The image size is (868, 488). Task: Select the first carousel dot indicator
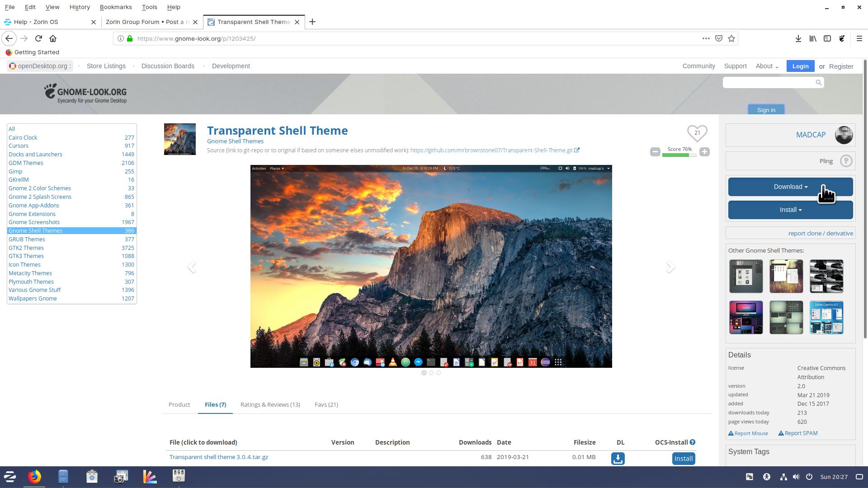click(424, 373)
